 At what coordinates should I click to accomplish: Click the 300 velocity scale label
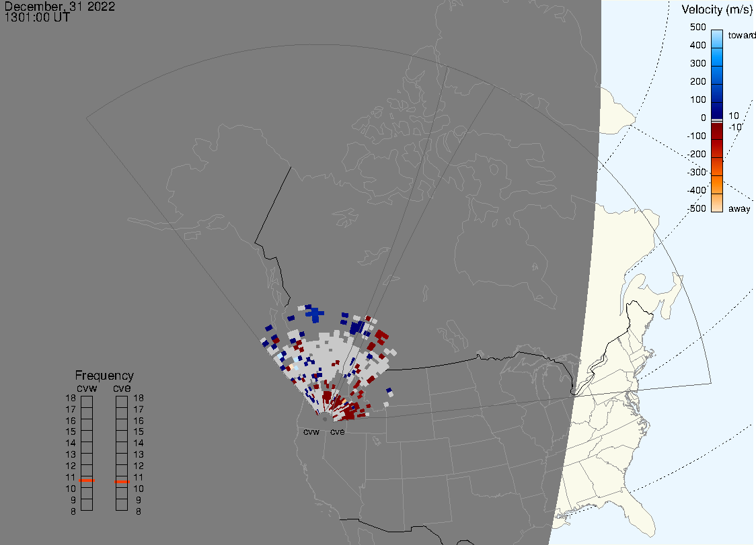697,63
